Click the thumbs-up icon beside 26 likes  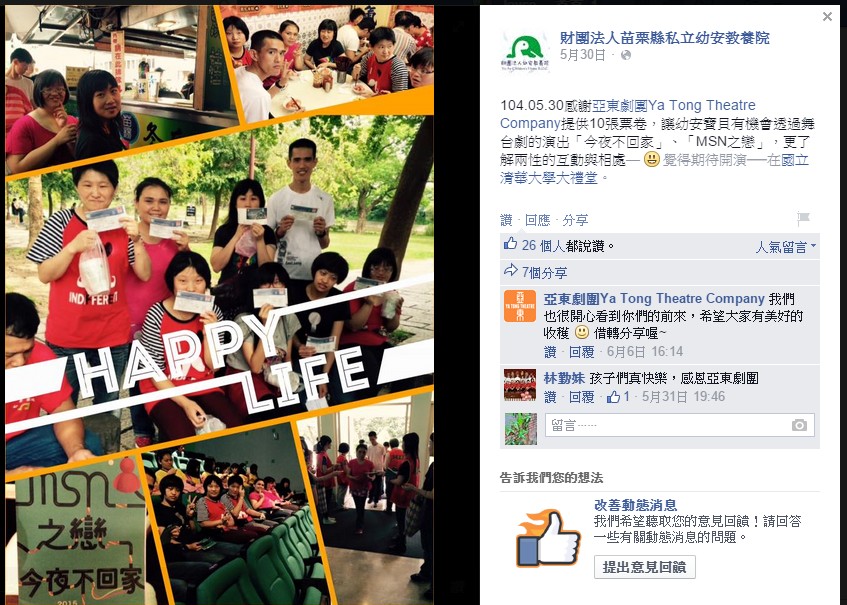(x=510, y=244)
